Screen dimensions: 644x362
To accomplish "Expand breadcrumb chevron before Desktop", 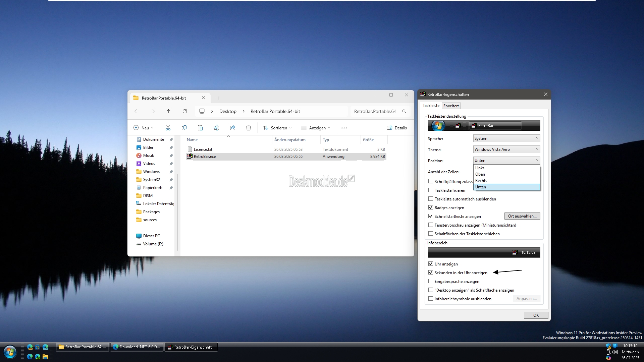I will tap(212, 111).
